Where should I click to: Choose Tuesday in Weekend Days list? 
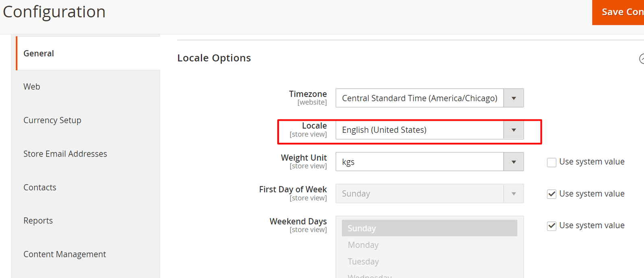click(429, 262)
